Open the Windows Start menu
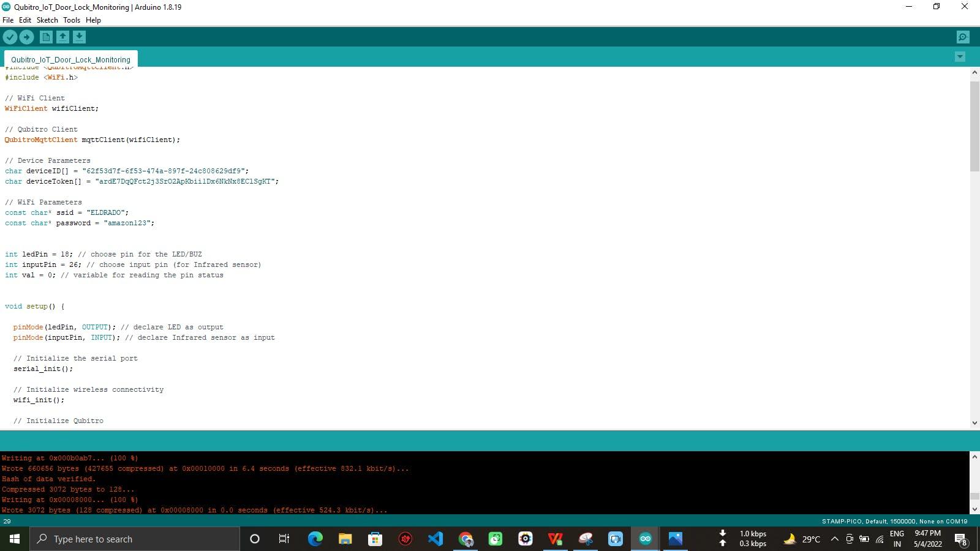The height and width of the screenshot is (551, 980). 15,539
